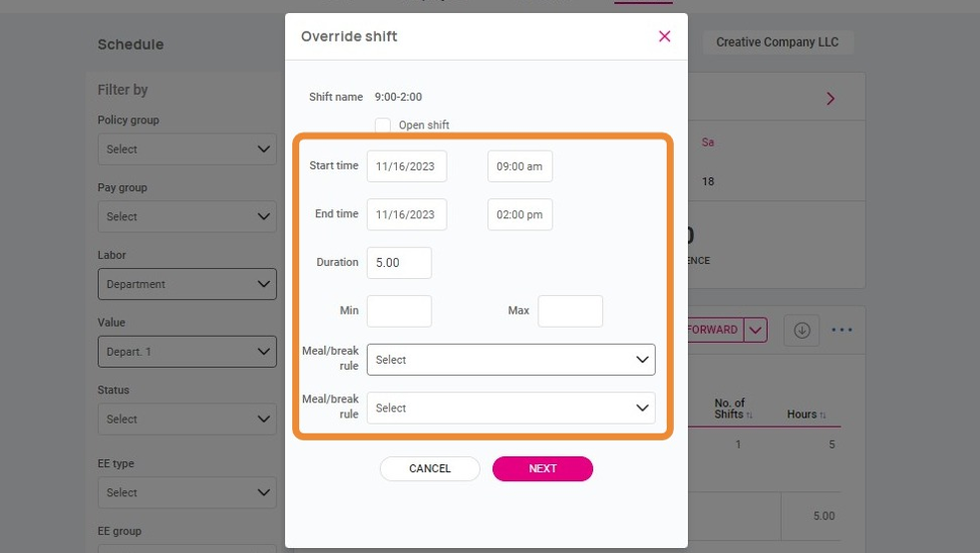Click the Min input field

pyautogui.click(x=399, y=311)
